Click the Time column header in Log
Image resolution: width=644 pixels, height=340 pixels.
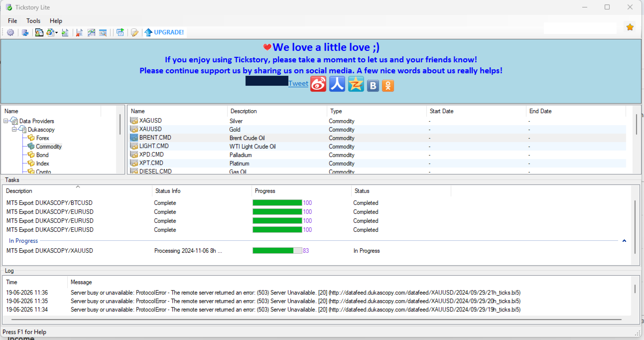click(x=35, y=282)
